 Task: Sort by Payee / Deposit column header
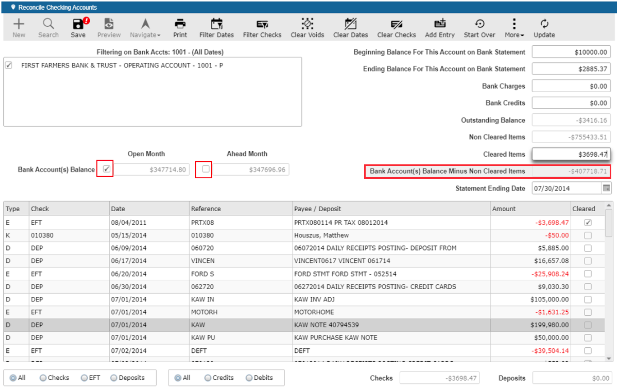point(392,208)
